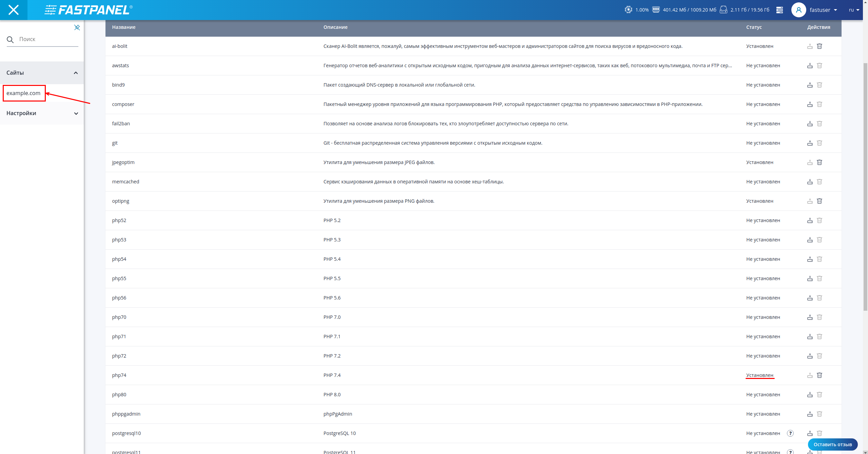Click the git description text

pyautogui.click(x=433, y=143)
